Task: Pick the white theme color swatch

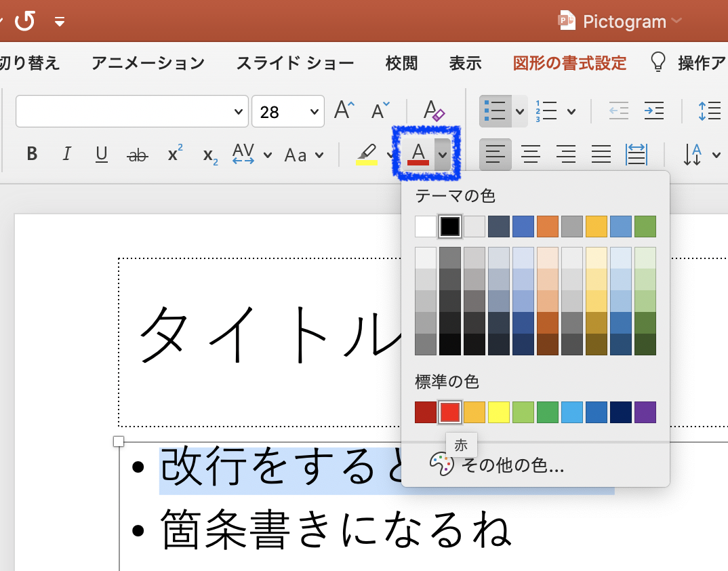Action: pos(426,227)
